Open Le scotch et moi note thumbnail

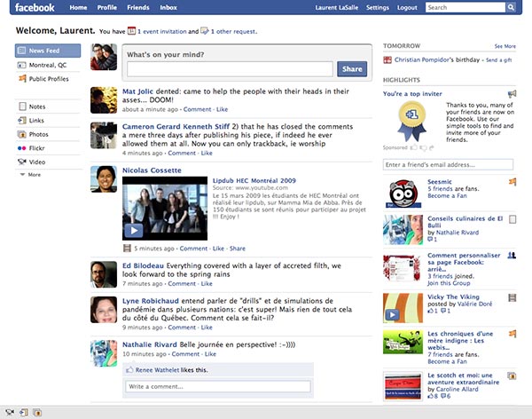pos(403,387)
